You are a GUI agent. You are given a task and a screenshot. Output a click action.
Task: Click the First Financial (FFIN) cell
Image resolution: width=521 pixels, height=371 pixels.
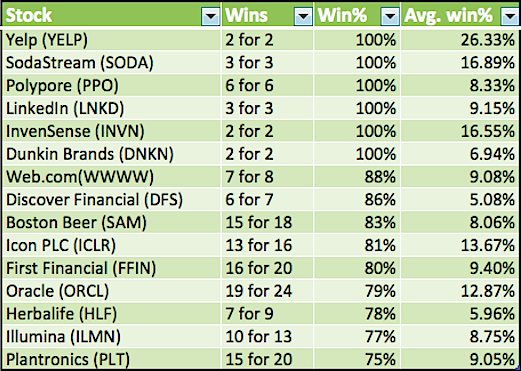(x=111, y=268)
